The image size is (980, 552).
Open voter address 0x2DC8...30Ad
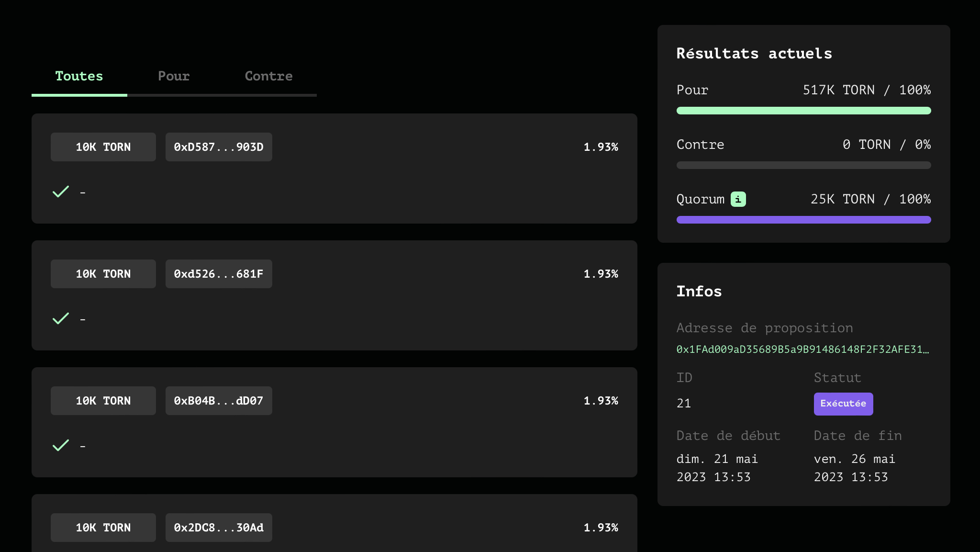[x=219, y=528]
